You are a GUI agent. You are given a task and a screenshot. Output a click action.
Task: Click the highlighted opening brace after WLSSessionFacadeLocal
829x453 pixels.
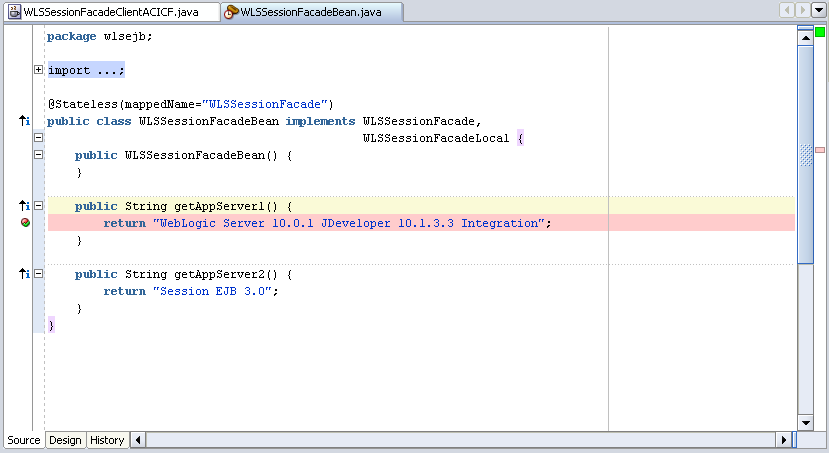(520, 138)
